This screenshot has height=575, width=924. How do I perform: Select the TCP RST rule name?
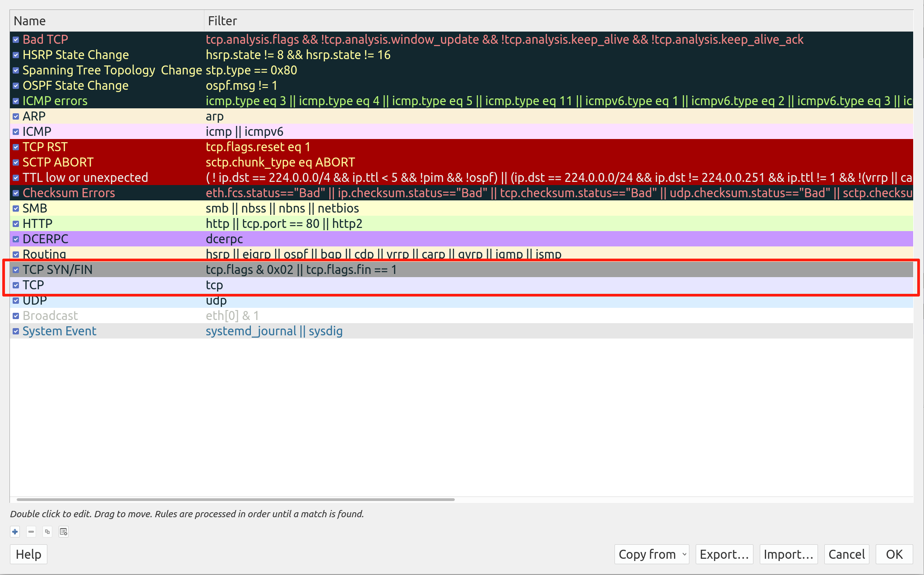pyautogui.click(x=45, y=147)
